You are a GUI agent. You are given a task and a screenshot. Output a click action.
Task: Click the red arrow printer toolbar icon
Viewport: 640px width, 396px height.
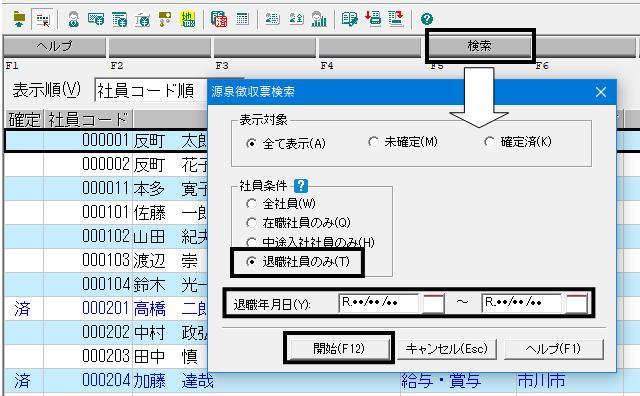tap(373, 19)
